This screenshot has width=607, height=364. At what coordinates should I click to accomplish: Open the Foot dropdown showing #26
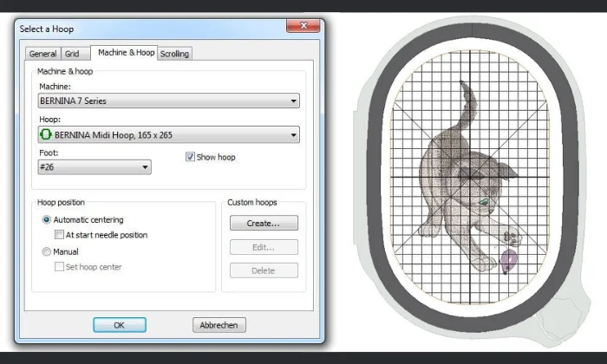point(95,167)
